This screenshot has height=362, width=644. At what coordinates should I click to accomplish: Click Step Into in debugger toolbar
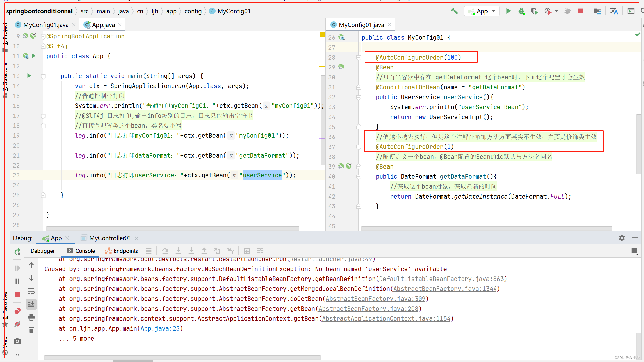click(x=178, y=251)
